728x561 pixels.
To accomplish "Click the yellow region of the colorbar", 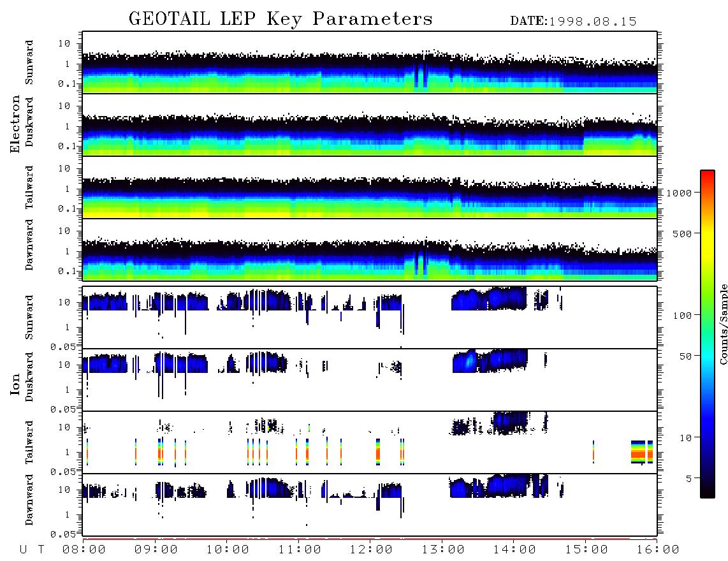I will [x=707, y=242].
